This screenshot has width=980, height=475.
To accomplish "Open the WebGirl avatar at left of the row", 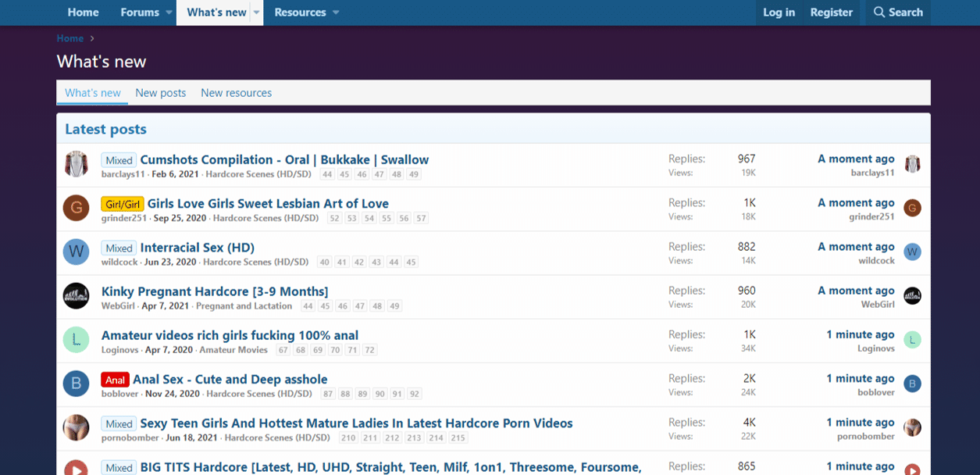I will click(76, 296).
